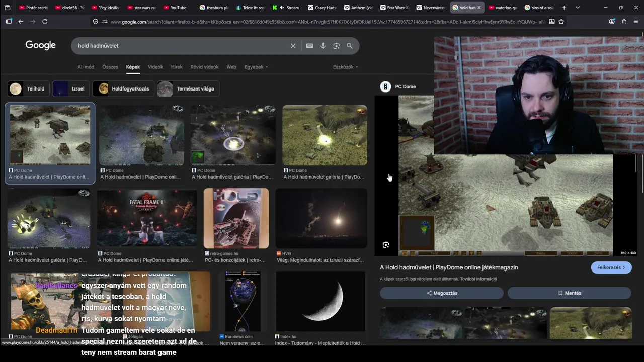This screenshot has width=644, height=362.
Task: Click the install/save icon beside bookmark star
Action: (552, 22)
